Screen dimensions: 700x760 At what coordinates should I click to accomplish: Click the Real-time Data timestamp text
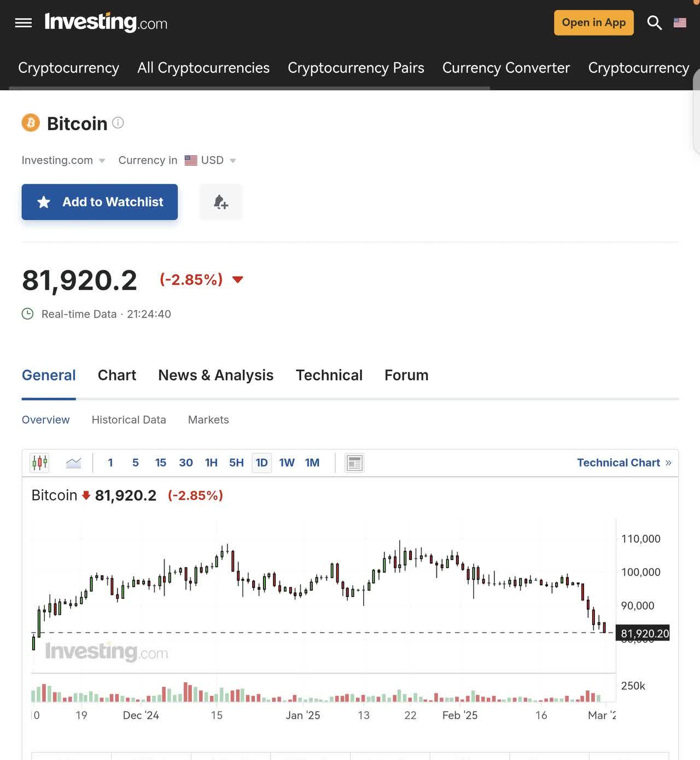click(x=106, y=314)
